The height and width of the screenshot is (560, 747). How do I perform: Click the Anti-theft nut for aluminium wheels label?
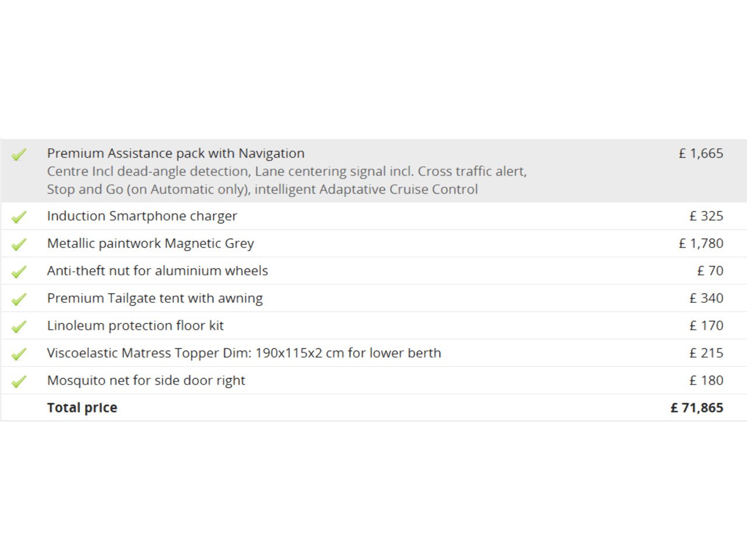click(157, 271)
